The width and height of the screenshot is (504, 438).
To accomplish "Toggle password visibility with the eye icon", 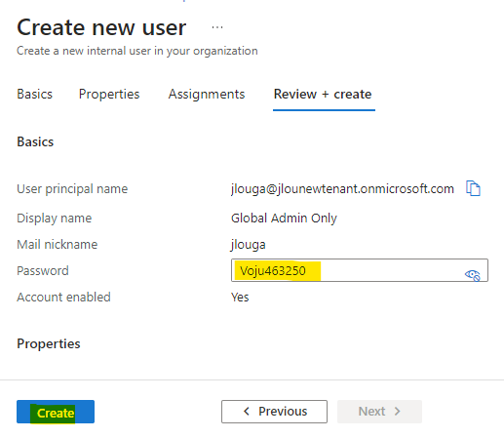I will 472,275.
